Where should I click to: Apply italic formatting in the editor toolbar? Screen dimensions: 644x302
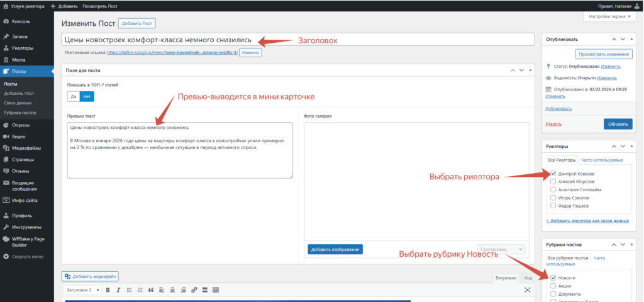click(x=118, y=289)
